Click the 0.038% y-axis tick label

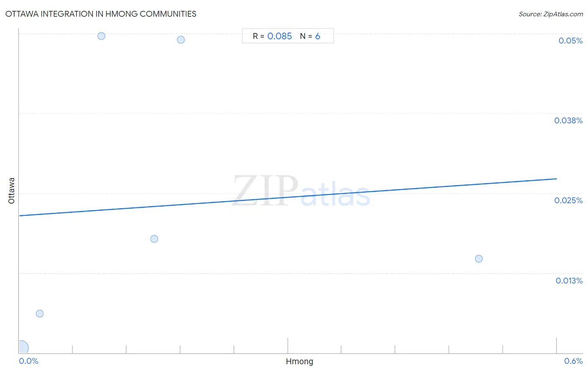(568, 120)
